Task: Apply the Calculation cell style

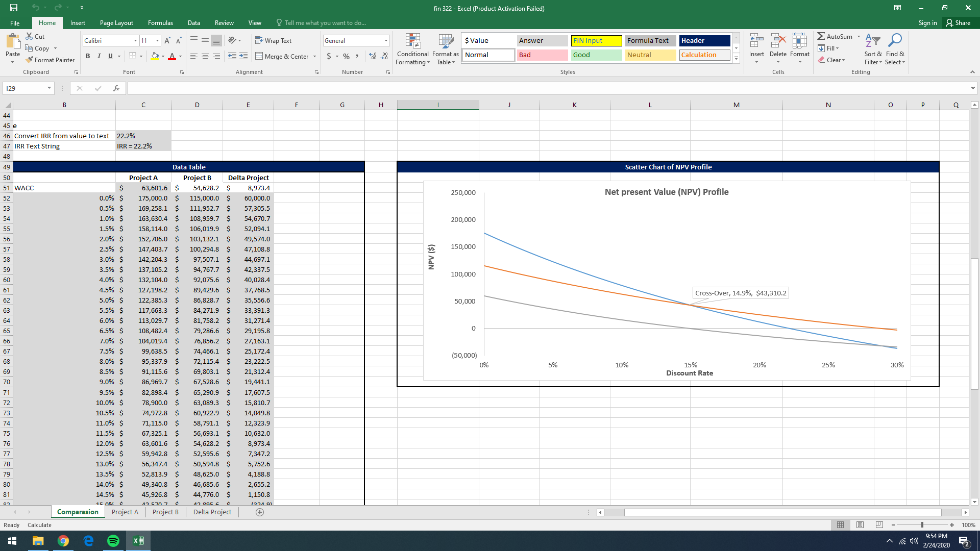Action: click(704, 55)
